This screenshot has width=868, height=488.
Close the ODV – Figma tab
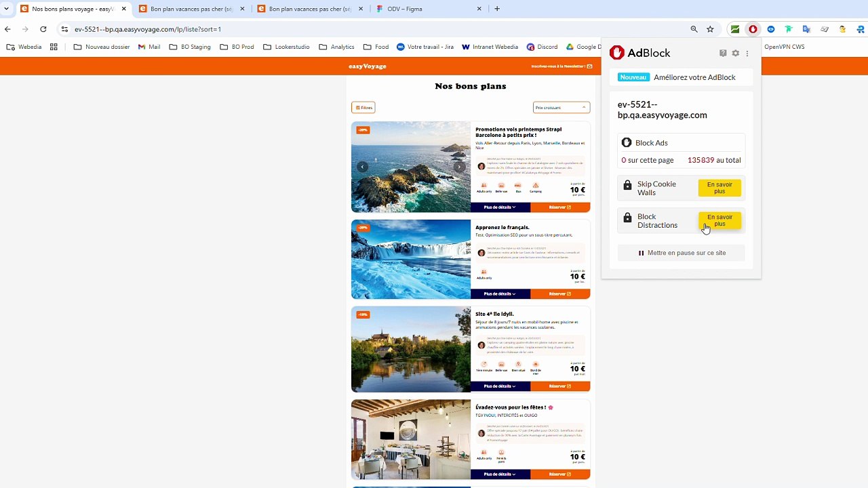pyautogui.click(x=479, y=9)
